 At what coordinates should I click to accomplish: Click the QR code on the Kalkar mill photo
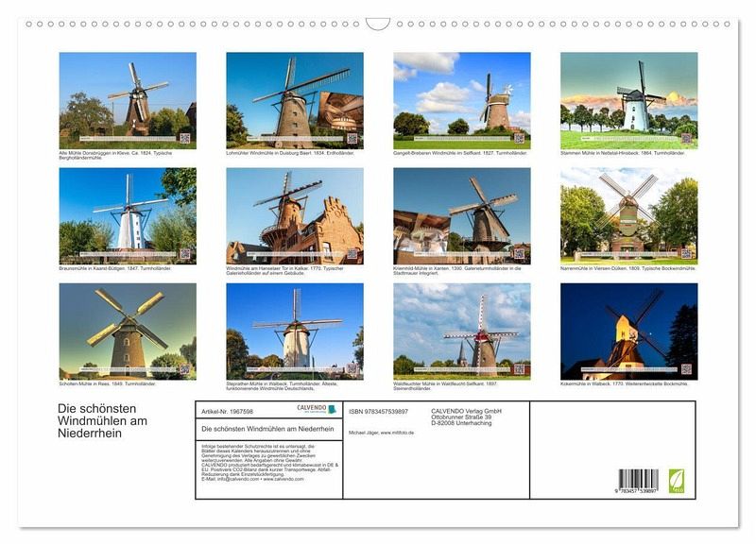[352, 253]
